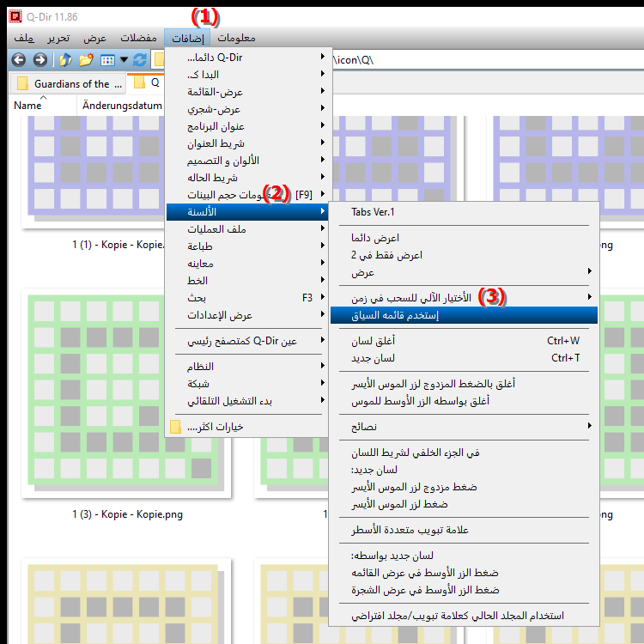Image resolution: width=644 pixels, height=644 pixels.
Task: Click لسان جديد Ctrl+T
Action: [464, 358]
